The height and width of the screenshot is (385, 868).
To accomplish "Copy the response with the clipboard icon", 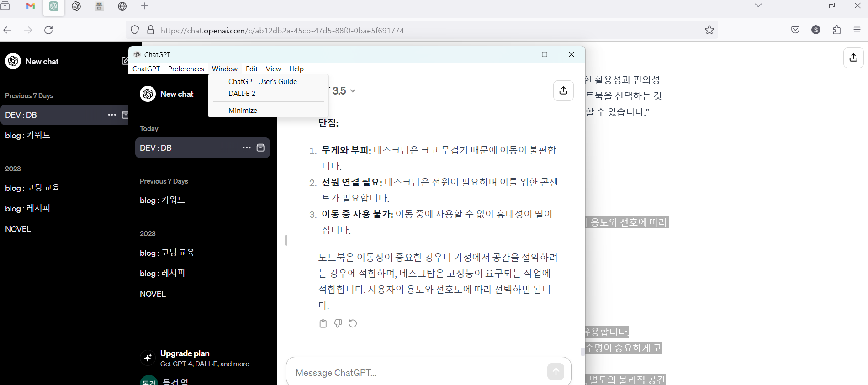I will tap(323, 323).
